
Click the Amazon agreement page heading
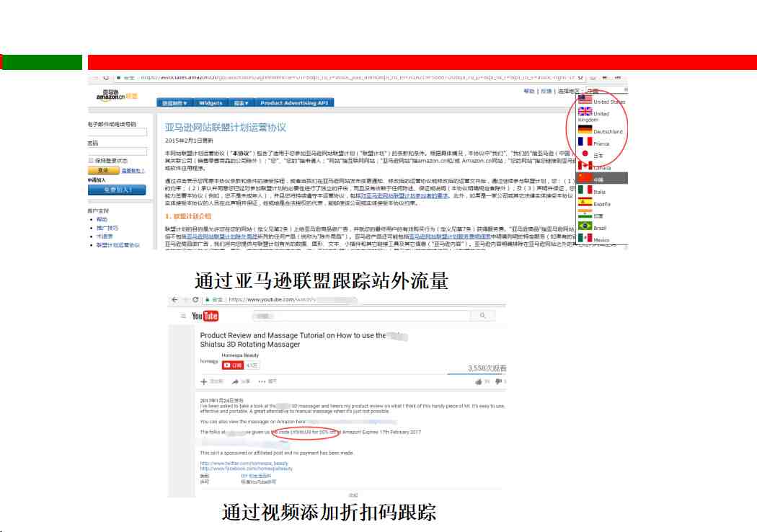pos(226,128)
